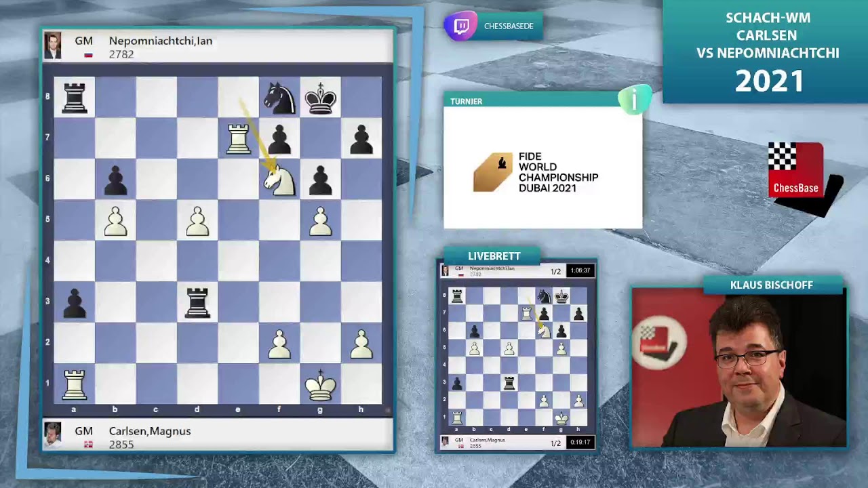Click Black's clock showing 1:06:37
Image resolution: width=868 pixels, height=488 pixels.
point(580,270)
